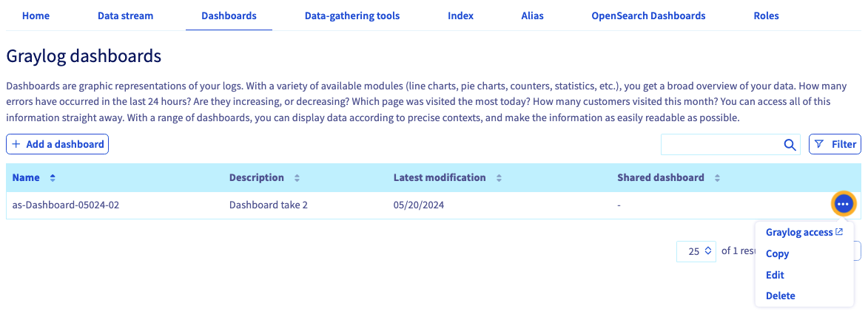Sort by Name column arrows
Viewport: 868px width, 314px height.
pyautogui.click(x=53, y=178)
